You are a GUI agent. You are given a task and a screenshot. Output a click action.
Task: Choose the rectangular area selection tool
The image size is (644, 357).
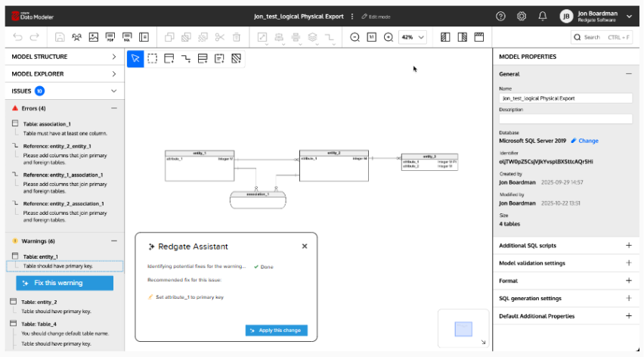[x=152, y=58]
